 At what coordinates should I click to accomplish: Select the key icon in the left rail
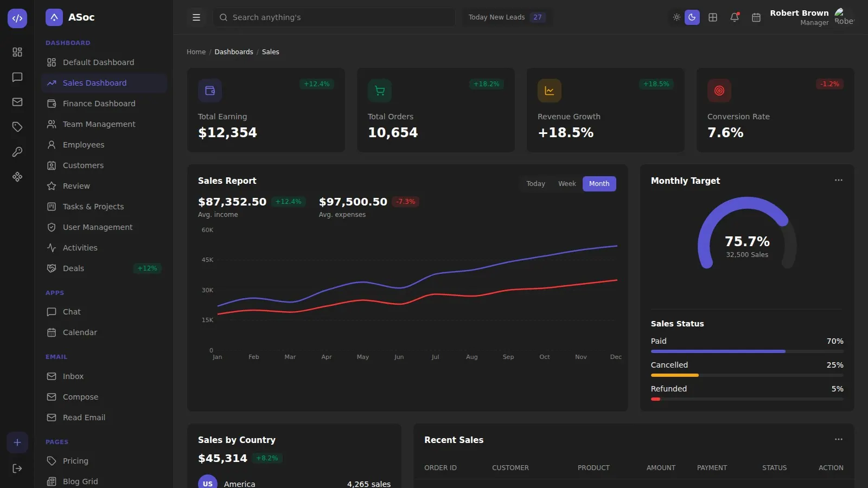click(x=17, y=152)
